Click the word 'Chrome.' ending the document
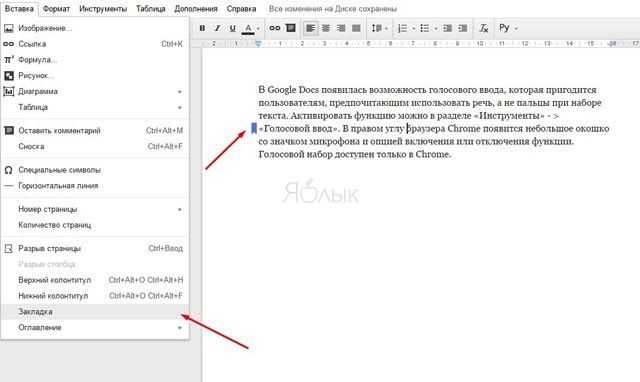The image size is (640, 382). pos(433,155)
